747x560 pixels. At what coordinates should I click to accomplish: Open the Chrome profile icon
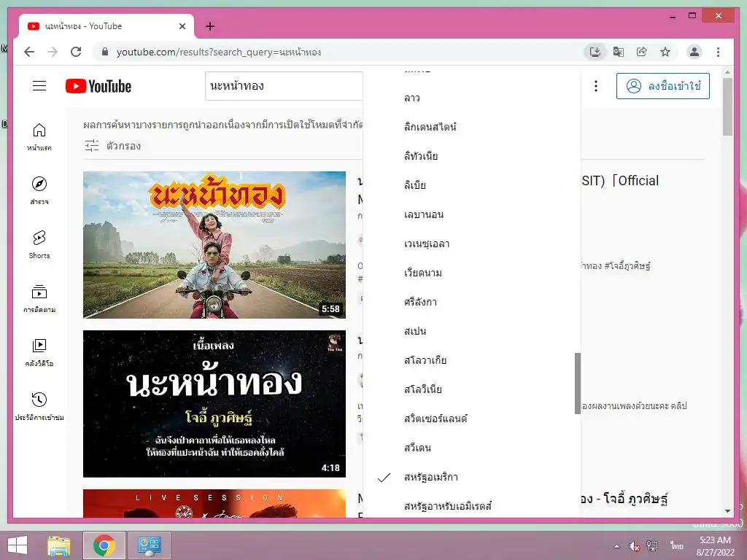tap(694, 52)
